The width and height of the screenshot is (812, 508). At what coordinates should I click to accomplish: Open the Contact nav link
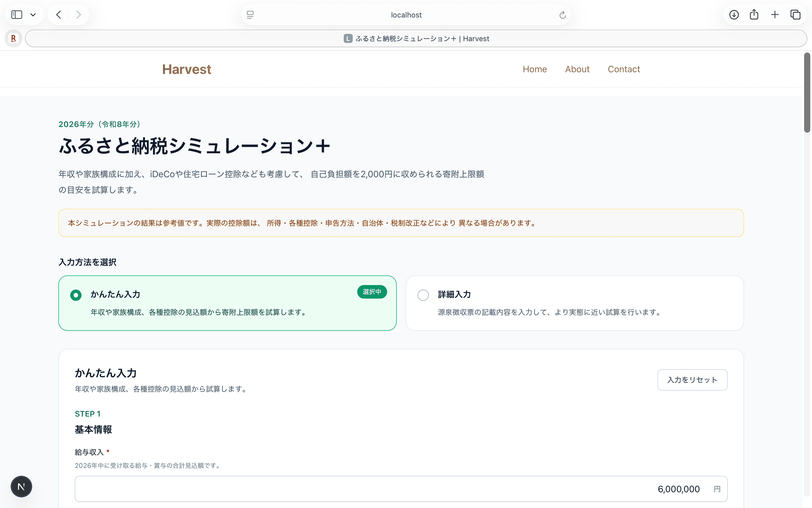coord(624,69)
